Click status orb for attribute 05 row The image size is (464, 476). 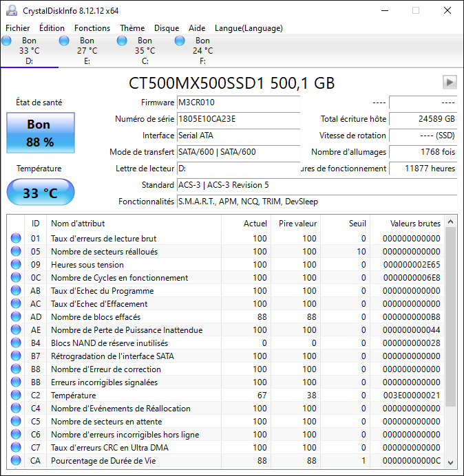16,252
